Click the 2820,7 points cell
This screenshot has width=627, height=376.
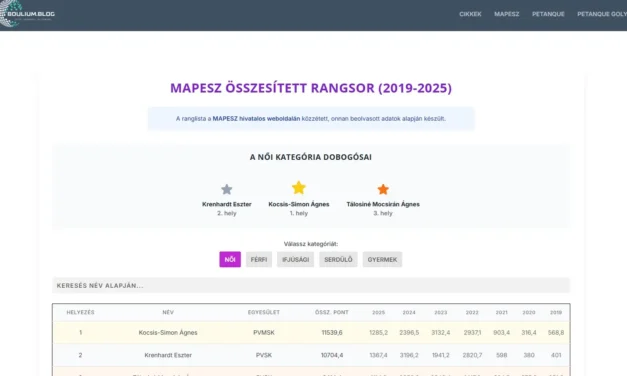pos(472,355)
